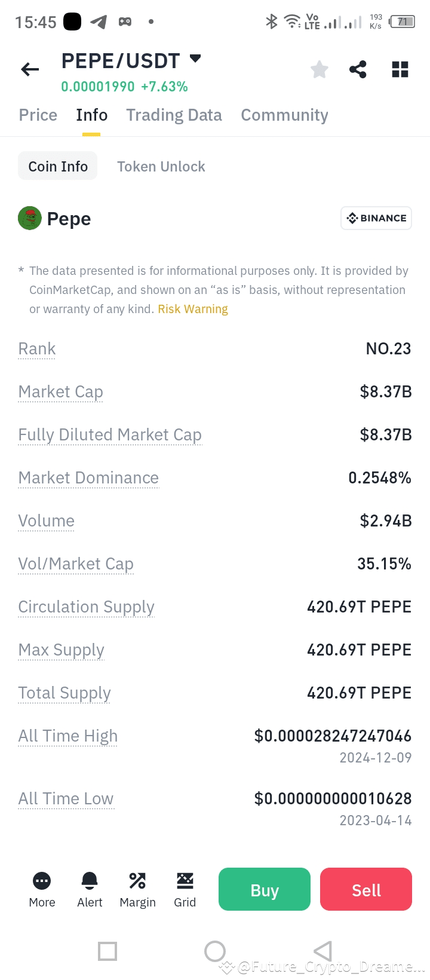This screenshot has height=980, width=430.
Task: Expand the PEPE/USDT pair dropdown arrow
Action: pos(195,59)
